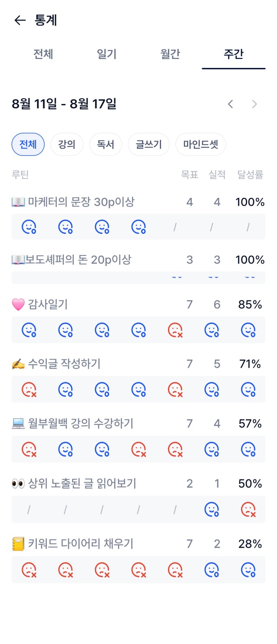The width and height of the screenshot is (277, 644).
Task: Select the first smiley in 마케터의 문장 row
Action: 29,227
